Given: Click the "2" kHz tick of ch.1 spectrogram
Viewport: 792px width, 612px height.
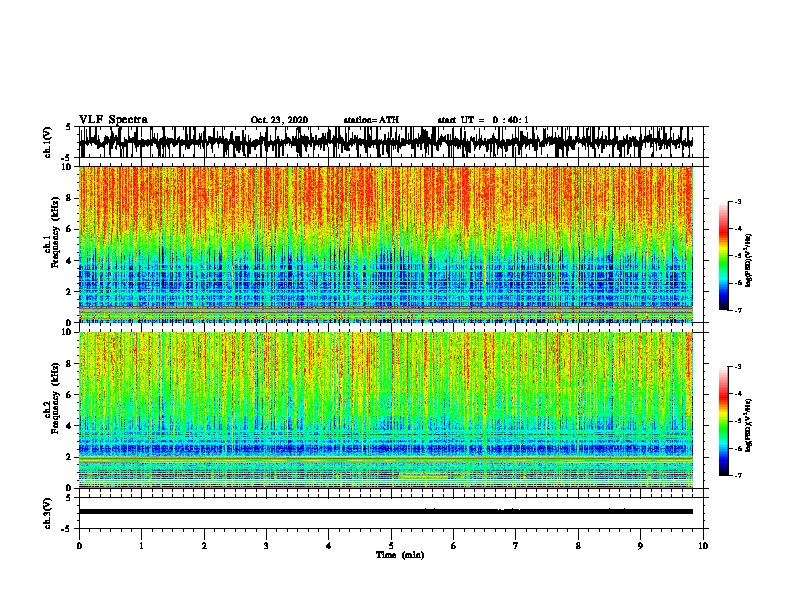Looking at the screenshot, I should (71, 292).
